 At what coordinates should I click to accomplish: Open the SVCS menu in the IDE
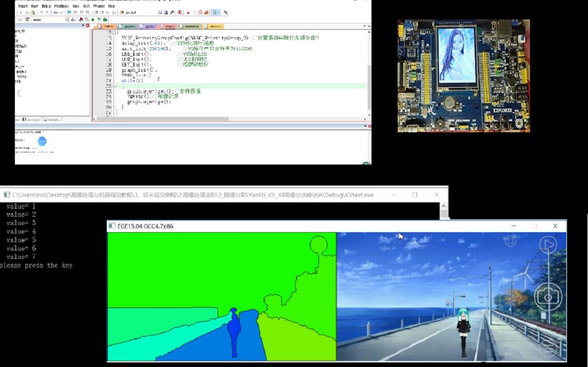coord(87,6)
